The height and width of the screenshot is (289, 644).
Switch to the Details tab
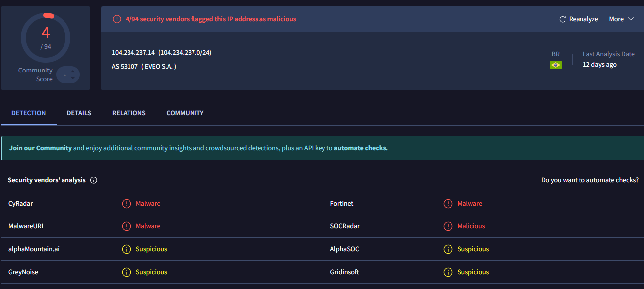[79, 113]
